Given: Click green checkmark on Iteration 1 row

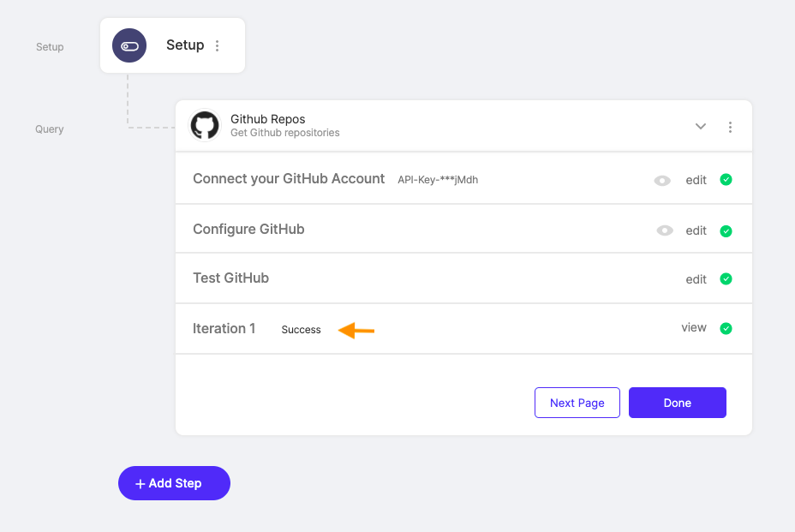Looking at the screenshot, I should click(726, 328).
